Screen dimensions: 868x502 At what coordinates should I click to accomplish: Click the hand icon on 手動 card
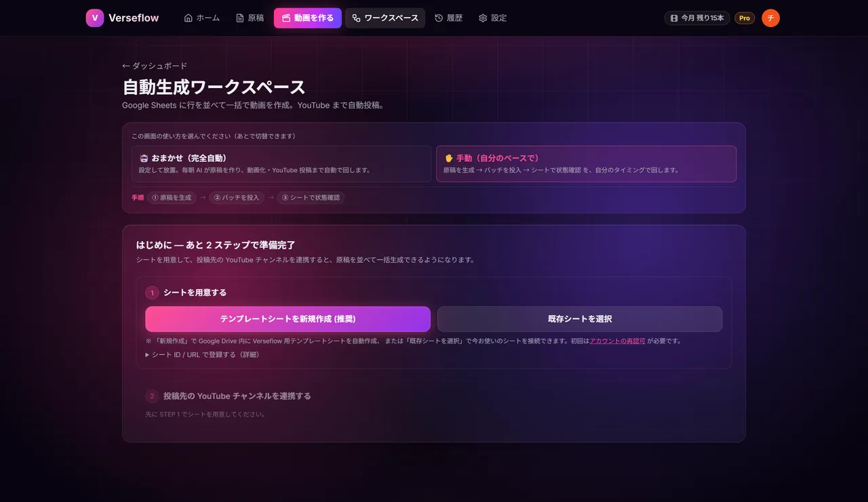tap(448, 158)
